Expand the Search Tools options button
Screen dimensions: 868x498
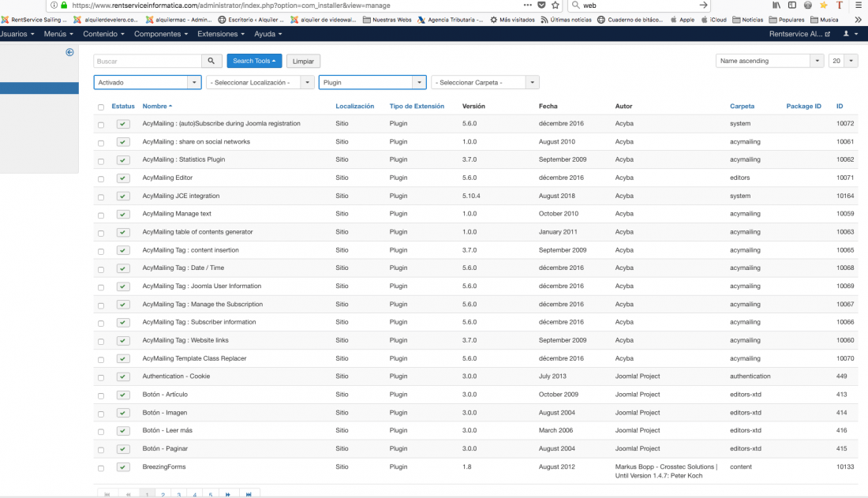[254, 61]
